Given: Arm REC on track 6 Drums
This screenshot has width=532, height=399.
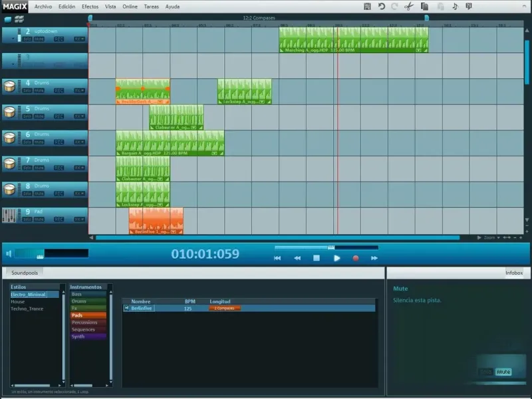Looking at the screenshot, I should tap(59, 142).
